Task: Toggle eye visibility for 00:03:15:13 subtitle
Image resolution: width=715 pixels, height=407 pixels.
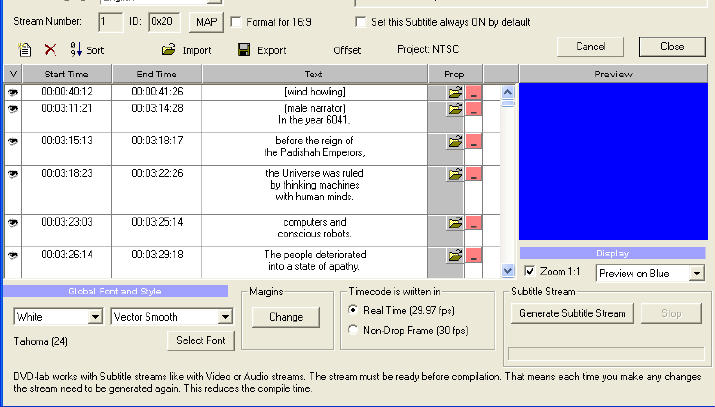Action: 13,141
